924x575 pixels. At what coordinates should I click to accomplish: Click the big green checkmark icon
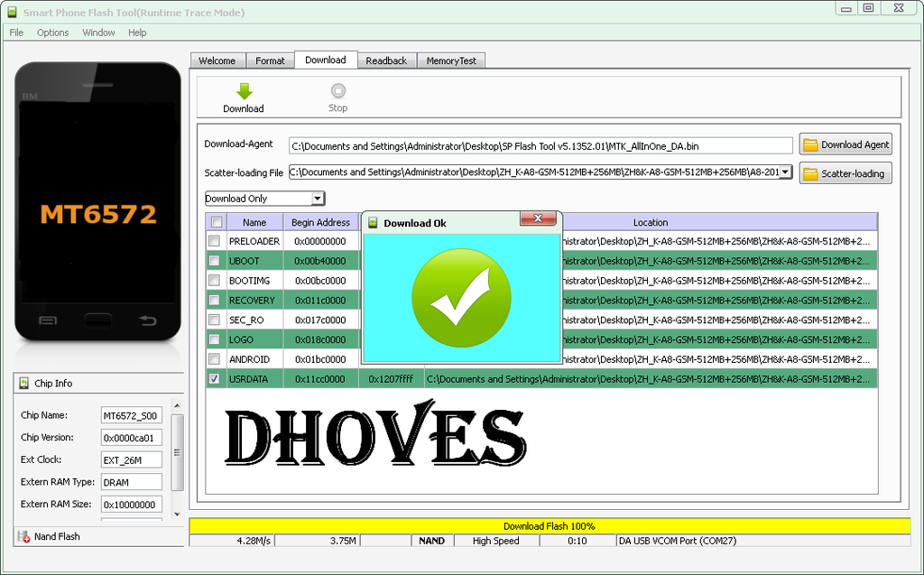coord(461,298)
